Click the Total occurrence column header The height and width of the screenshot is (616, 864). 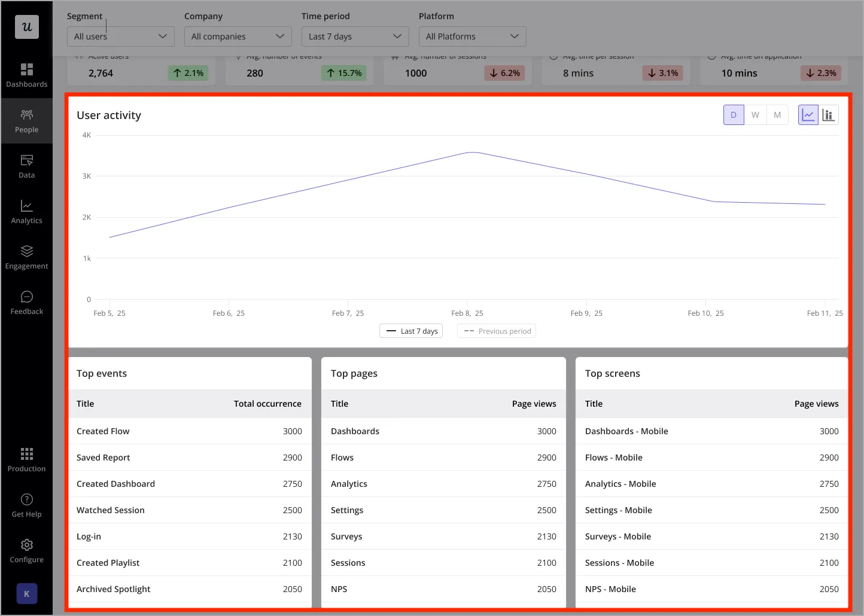click(x=267, y=404)
